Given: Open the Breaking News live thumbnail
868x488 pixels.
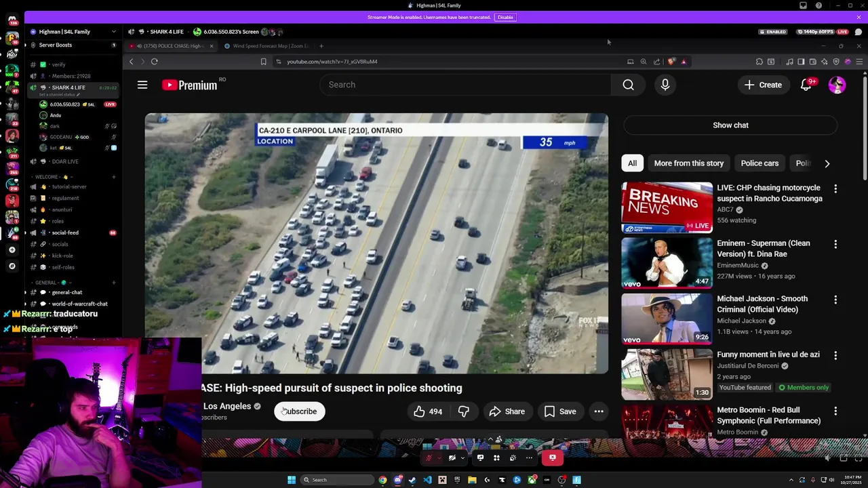Looking at the screenshot, I should tap(667, 207).
